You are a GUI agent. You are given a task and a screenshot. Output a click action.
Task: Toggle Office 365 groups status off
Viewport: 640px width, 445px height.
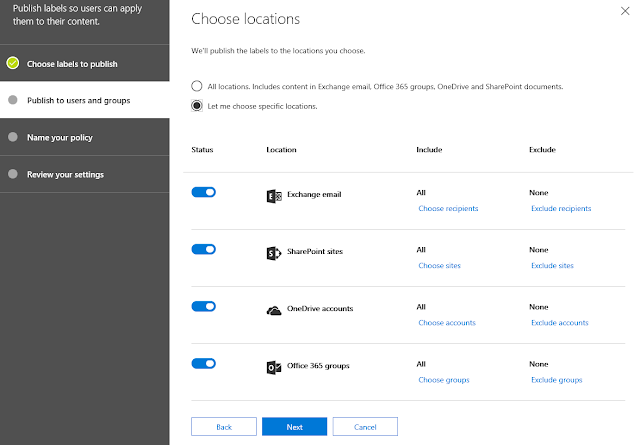click(203, 363)
